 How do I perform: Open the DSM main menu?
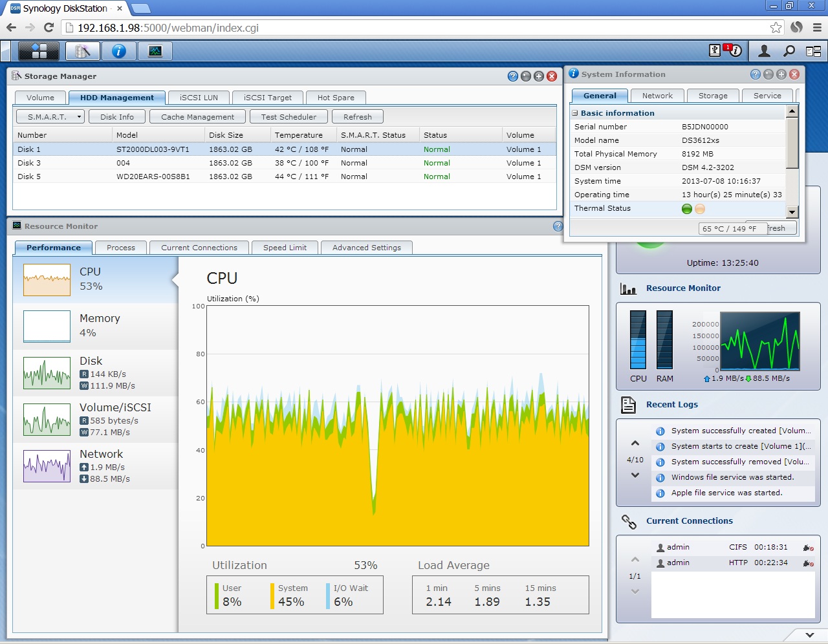(x=39, y=50)
